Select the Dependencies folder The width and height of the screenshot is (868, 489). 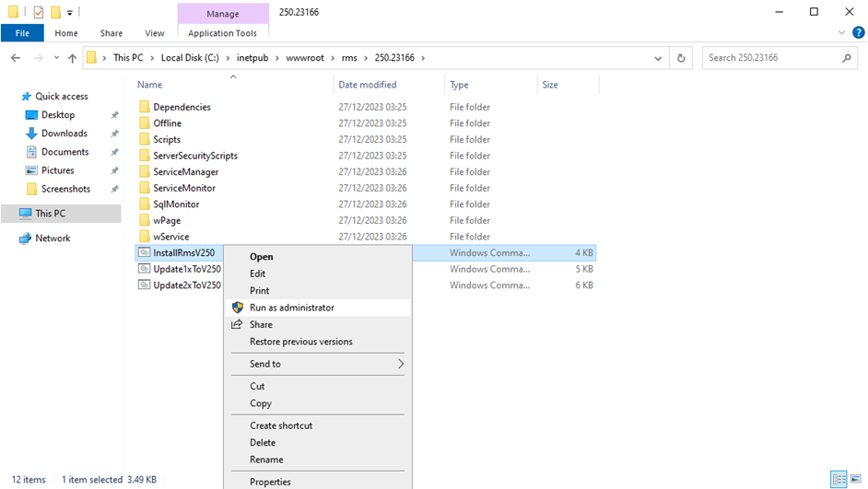click(182, 107)
